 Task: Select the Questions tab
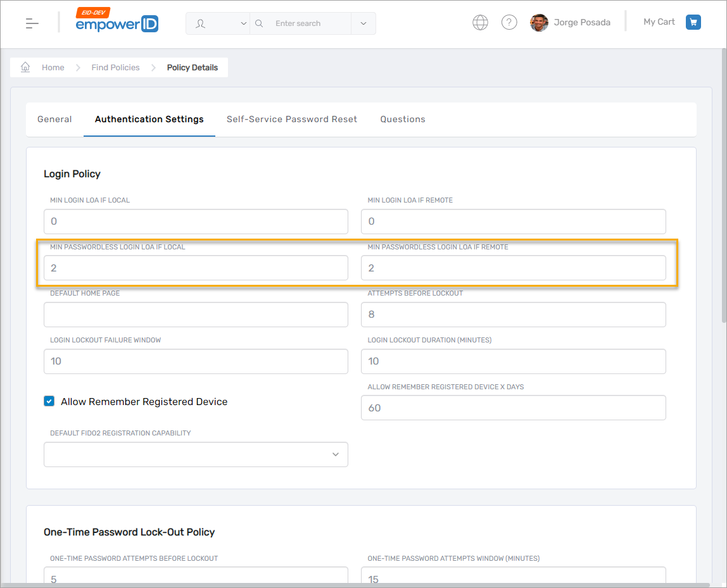coord(403,119)
